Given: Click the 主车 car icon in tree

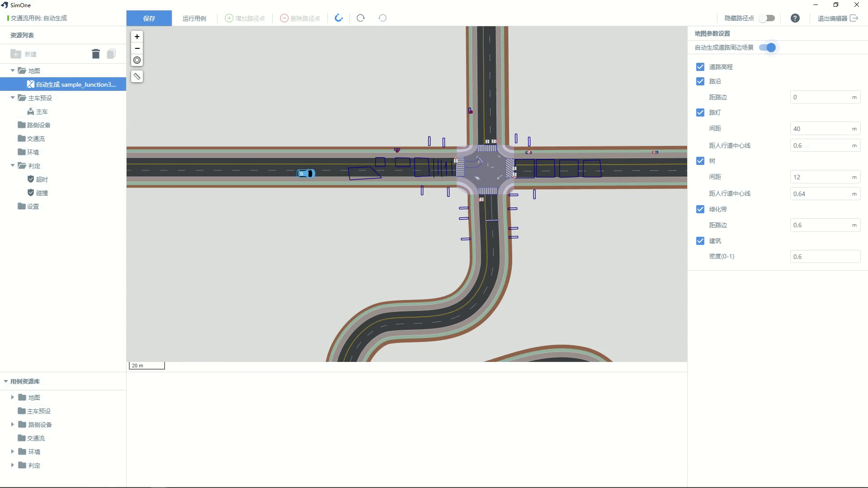Looking at the screenshot, I should (x=31, y=112).
